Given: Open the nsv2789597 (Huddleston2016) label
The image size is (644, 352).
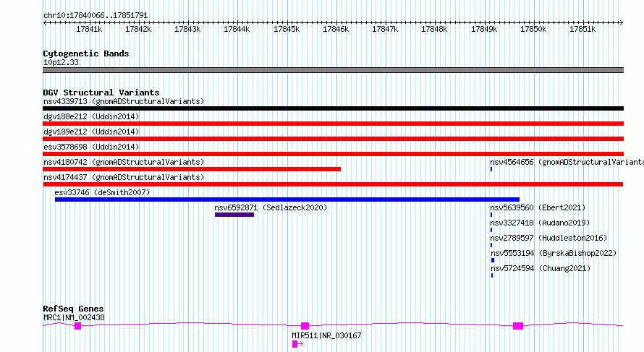Looking at the screenshot, I should [x=548, y=238].
